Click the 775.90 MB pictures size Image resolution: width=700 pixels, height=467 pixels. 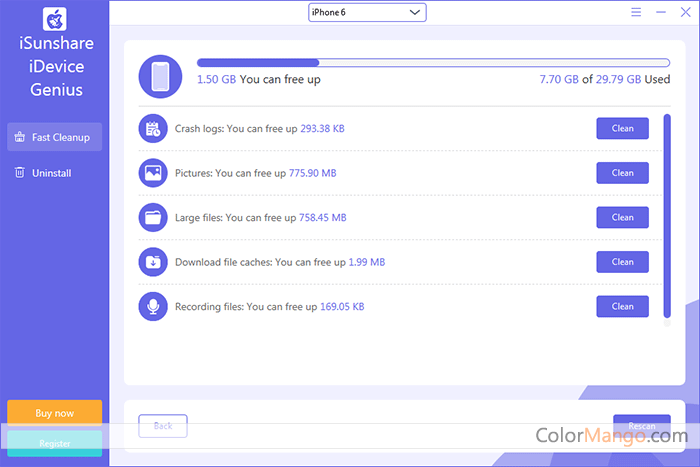pyautogui.click(x=312, y=173)
